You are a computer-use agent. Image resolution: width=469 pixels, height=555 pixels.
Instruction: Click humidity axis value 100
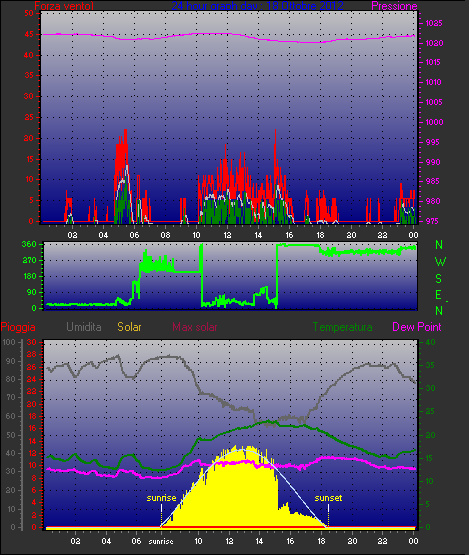(9, 342)
